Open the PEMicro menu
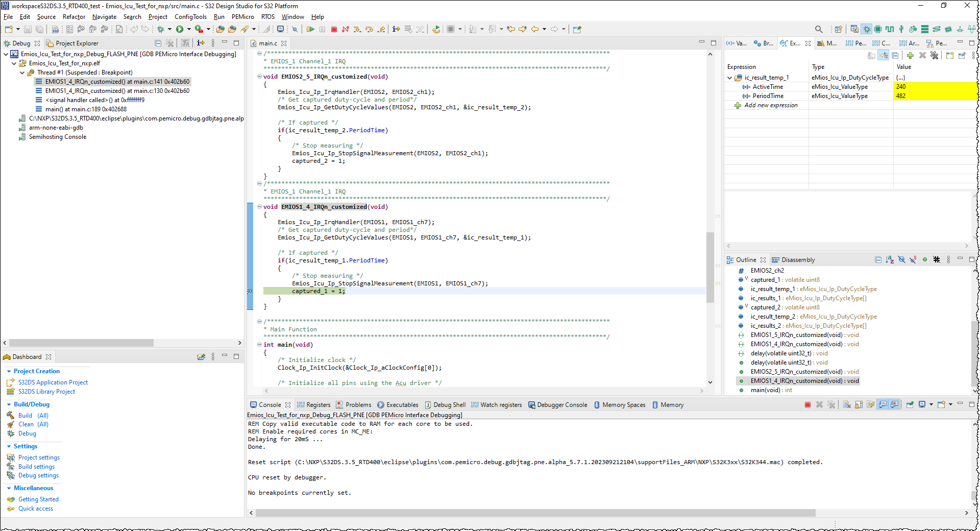Image resolution: width=980 pixels, height=531 pixels. 242,17
